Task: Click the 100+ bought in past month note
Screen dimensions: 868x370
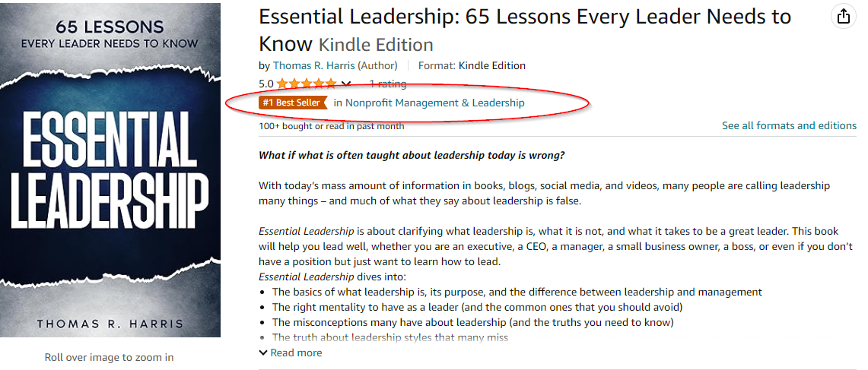Action: pos(332,126)
